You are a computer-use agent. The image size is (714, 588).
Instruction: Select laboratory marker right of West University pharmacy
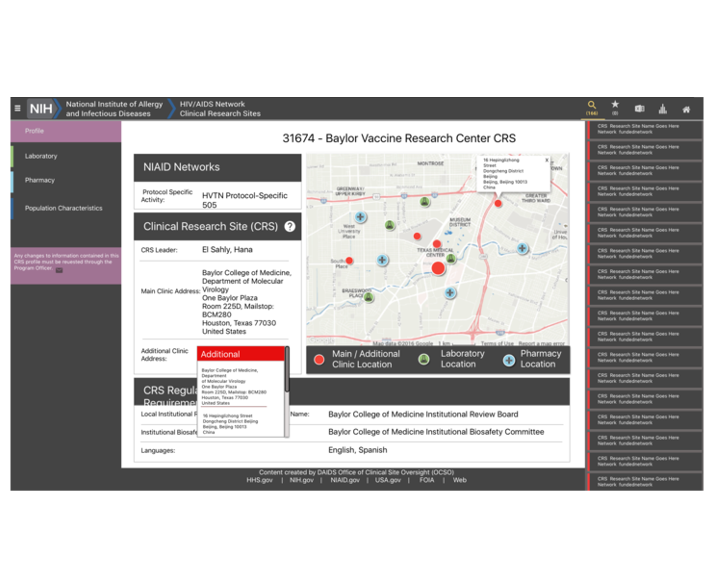390,226
